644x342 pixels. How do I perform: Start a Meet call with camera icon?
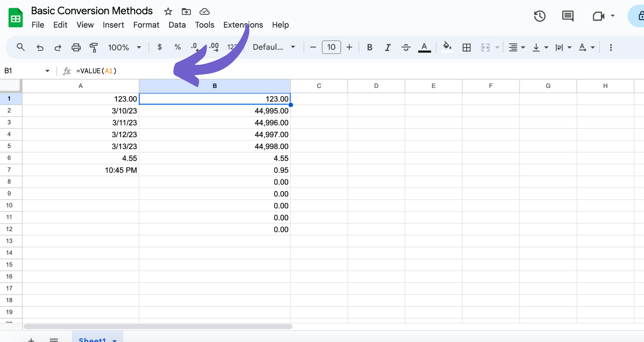pos(598,16)
